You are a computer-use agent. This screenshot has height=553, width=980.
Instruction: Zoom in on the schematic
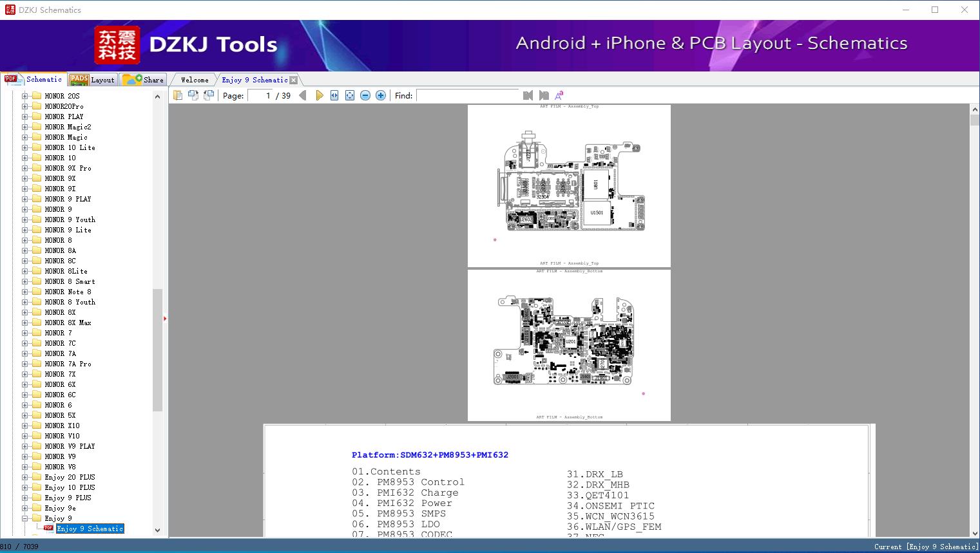pyautogui.click(x=381, y=95)
